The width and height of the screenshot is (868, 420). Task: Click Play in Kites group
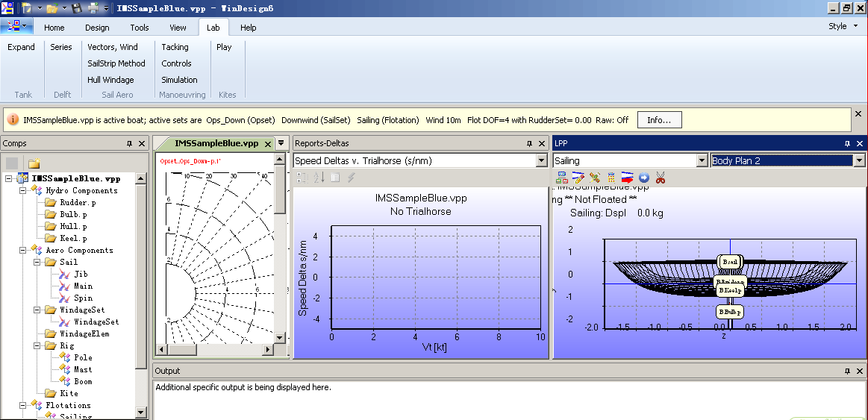(224, 47)
